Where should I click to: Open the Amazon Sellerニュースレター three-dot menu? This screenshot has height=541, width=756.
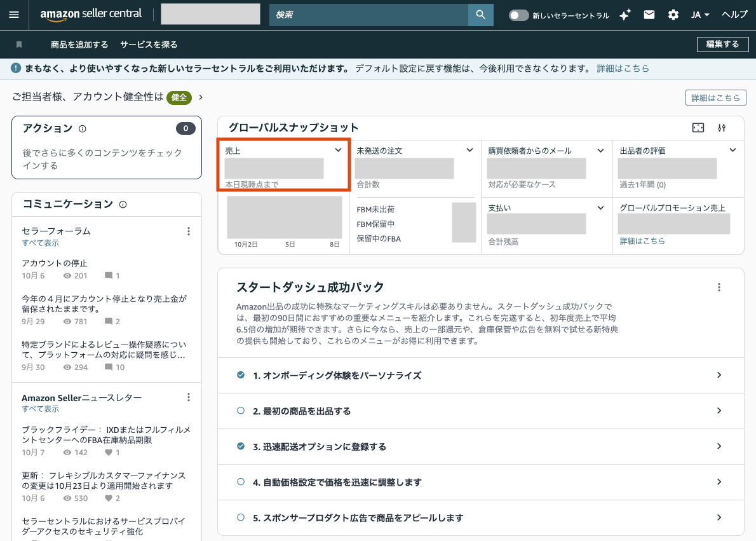[x=189, y=397]
